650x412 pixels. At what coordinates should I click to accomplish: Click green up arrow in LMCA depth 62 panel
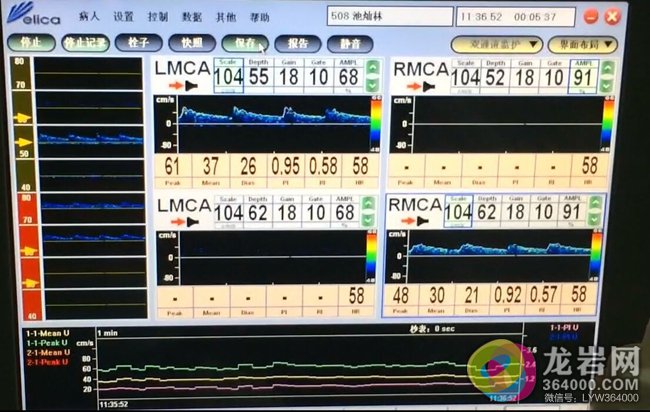point(368,203)
